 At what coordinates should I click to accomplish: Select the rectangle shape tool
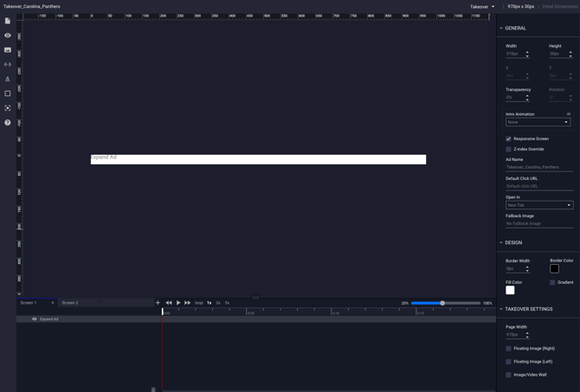coord(8,93)
